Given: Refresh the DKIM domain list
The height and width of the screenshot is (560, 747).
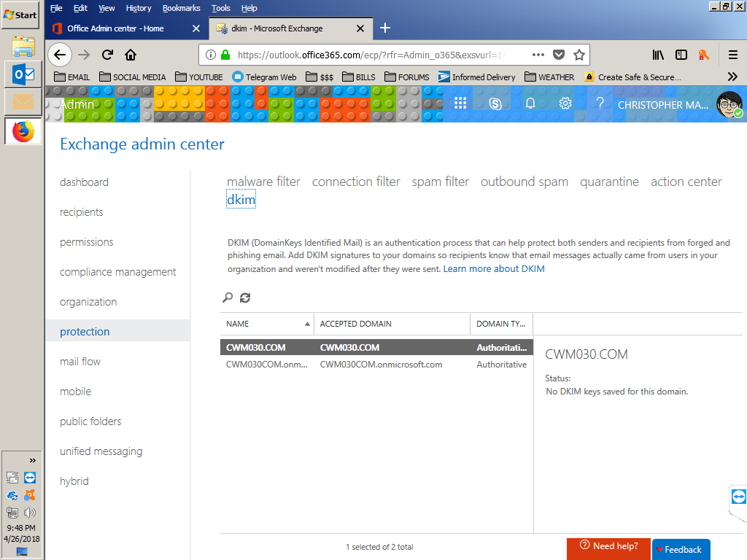Looking at the screenshot, I should pos(244,297).
